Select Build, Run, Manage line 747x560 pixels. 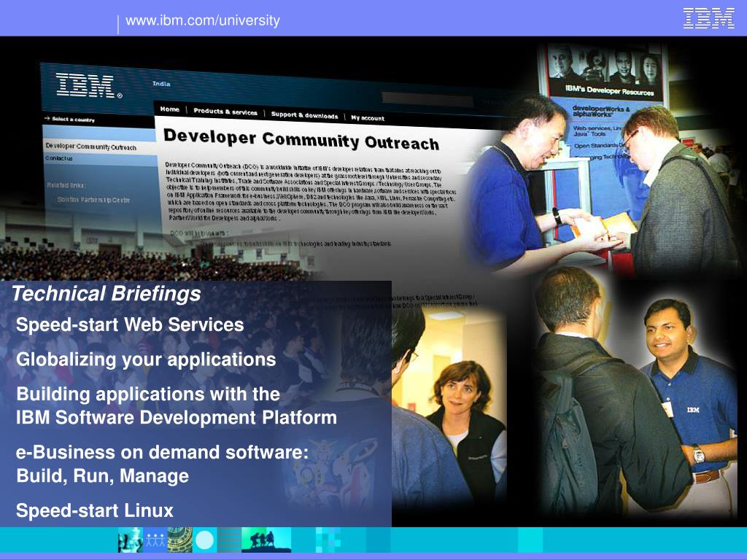point(102,476)
